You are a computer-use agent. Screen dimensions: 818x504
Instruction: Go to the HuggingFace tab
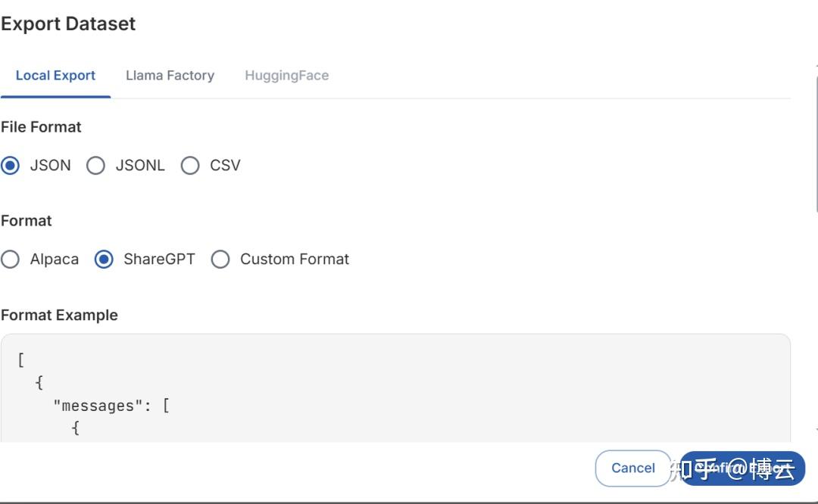click(x=286, y=76)
